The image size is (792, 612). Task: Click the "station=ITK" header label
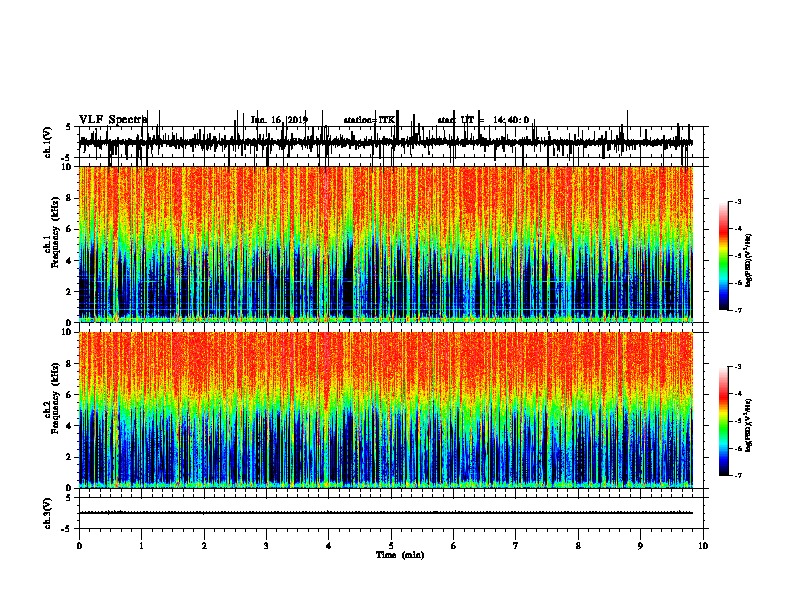click(369, 120)
